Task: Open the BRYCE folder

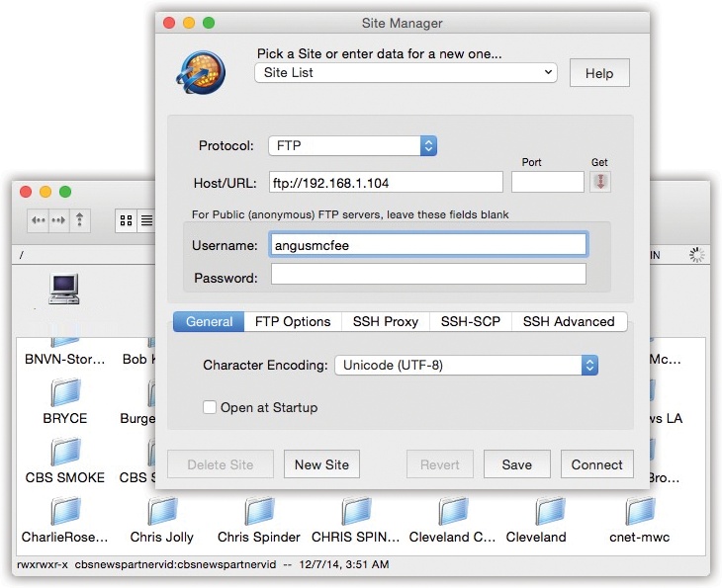Action: [65, 392]
